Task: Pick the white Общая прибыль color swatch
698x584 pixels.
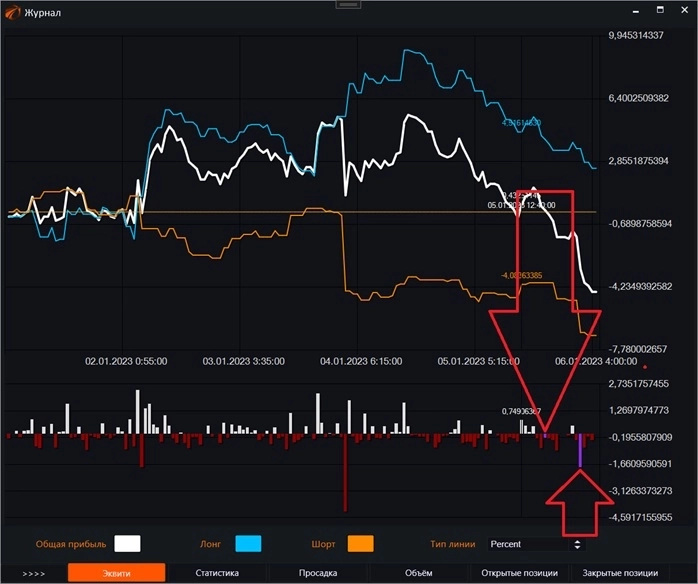Action: click(127, 544)
